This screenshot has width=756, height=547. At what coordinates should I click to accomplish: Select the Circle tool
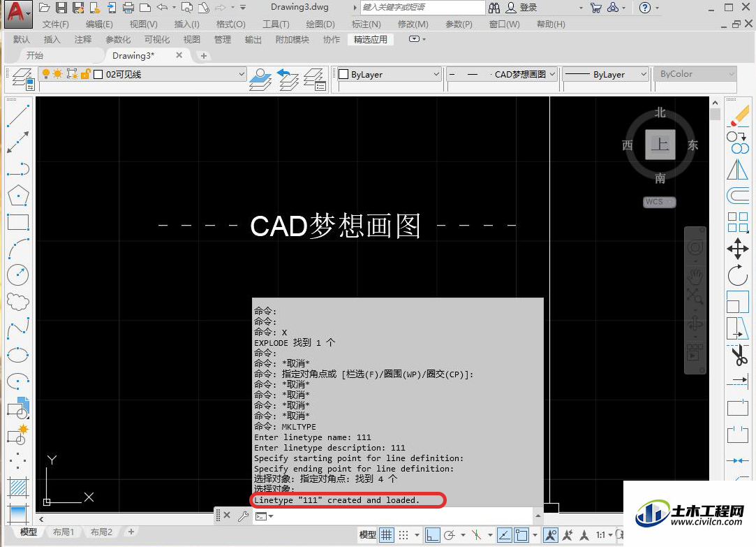18,275
